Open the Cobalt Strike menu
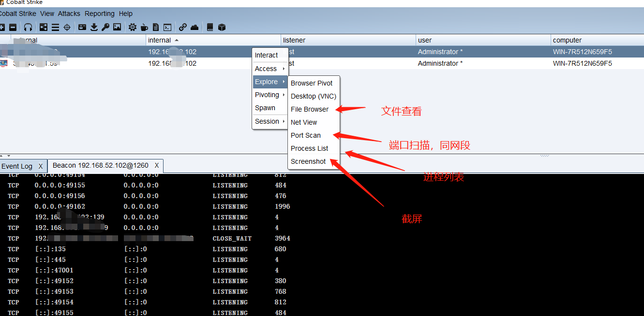The height and width of the screenshot is (316, 644). 17,14
